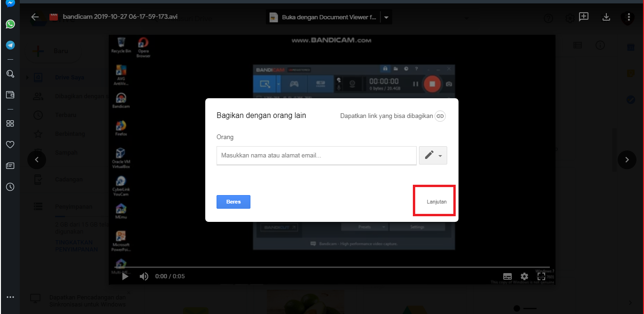The width and height of the screenshot is (644, 314).
Task: Open Telegram in the Opera sidebar
Action: (x=10, y=45)
